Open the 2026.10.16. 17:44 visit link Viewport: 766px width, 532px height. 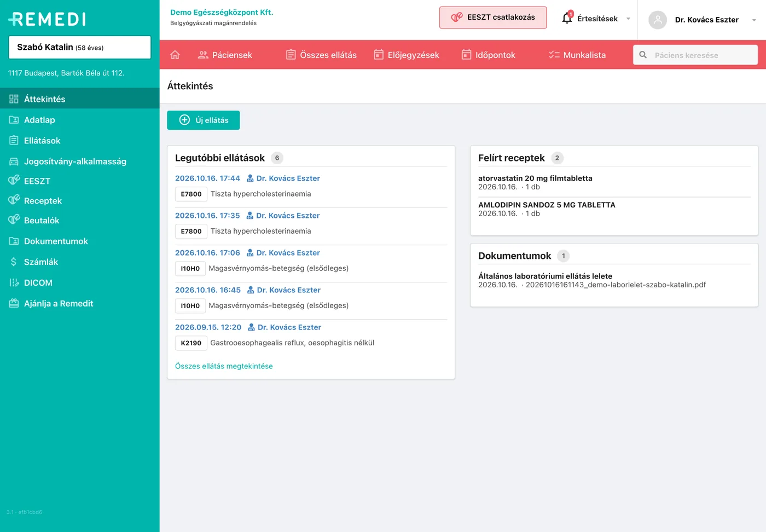click(207, 178)
